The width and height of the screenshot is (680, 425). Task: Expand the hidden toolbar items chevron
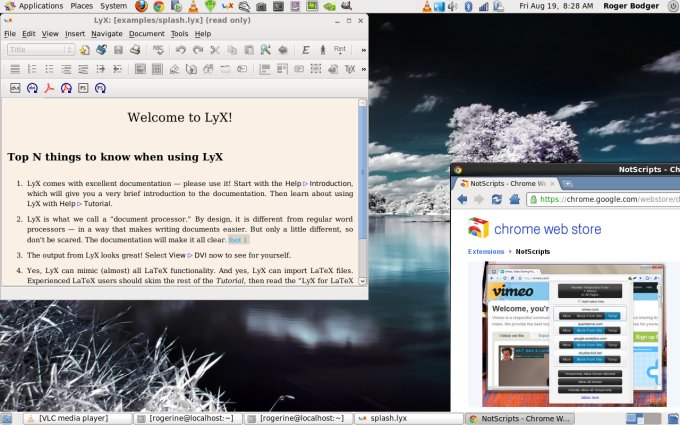(x=363, y=49)
